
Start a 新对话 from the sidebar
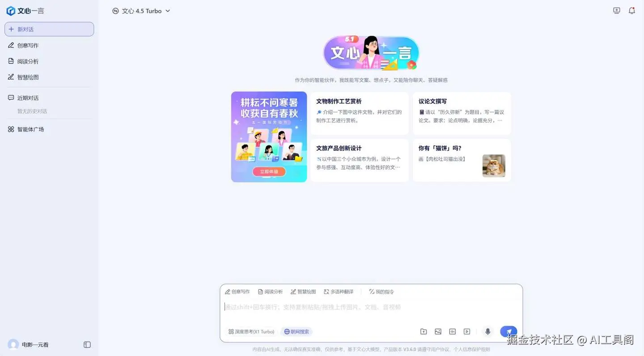pos(49,29)
